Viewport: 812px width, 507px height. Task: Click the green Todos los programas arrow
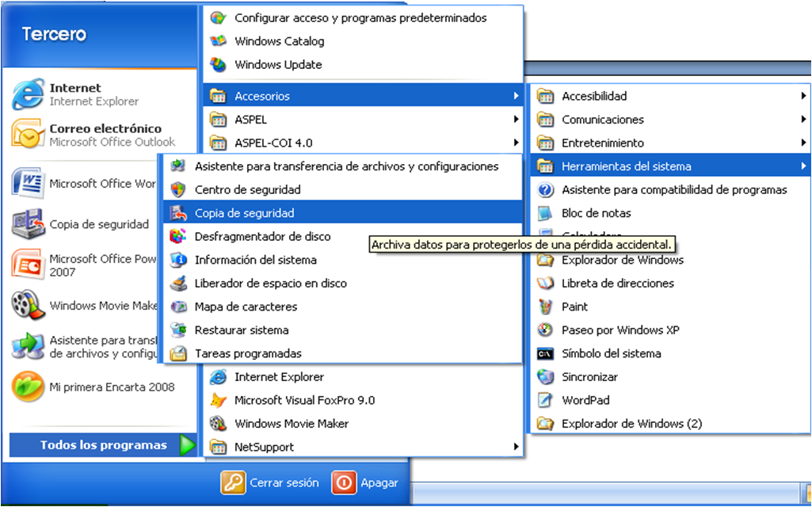[188, 445]
